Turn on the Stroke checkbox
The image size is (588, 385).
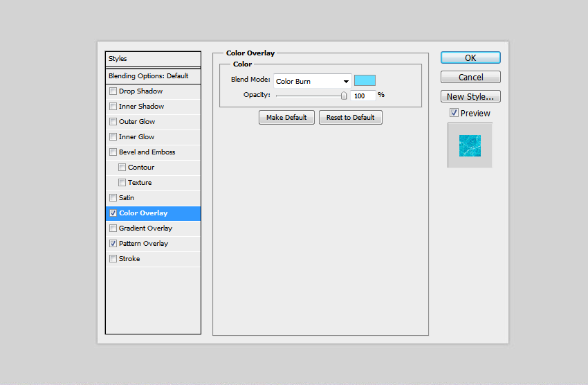pos(113,258)
